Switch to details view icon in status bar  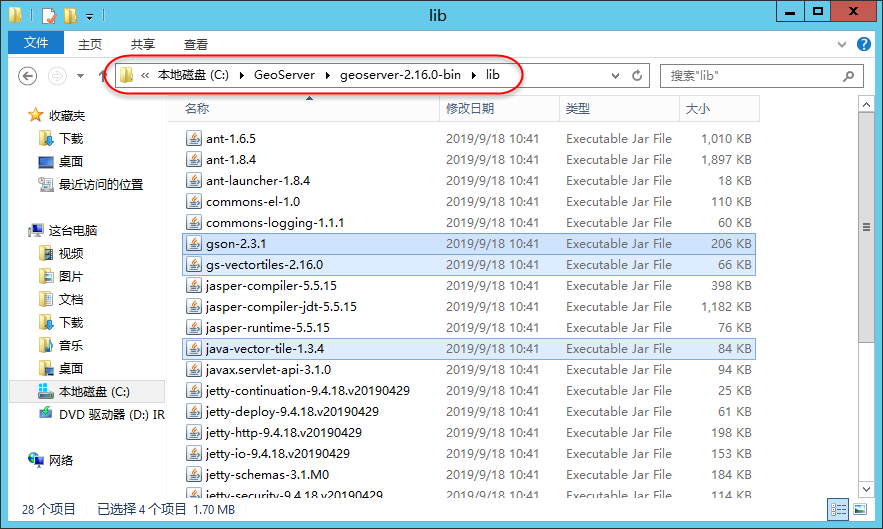[839, 510]
